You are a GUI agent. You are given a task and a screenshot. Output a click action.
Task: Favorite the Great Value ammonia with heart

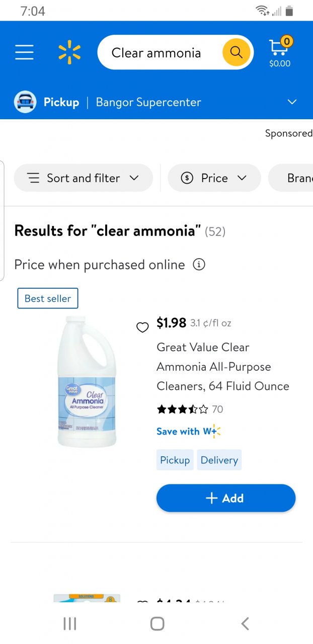coord(142,328)
